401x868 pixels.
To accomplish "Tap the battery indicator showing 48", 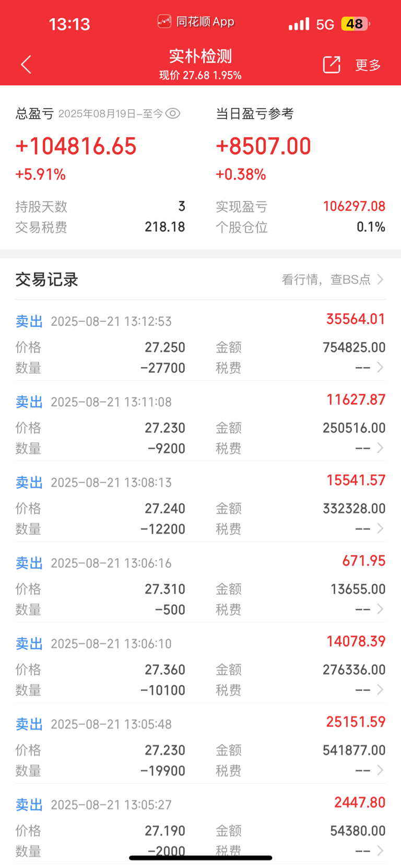I will pos(356,24).
